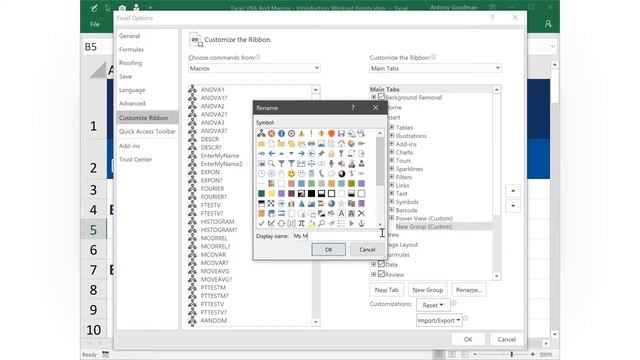
Task: Select the house symbol
Action: click(341, 144)
